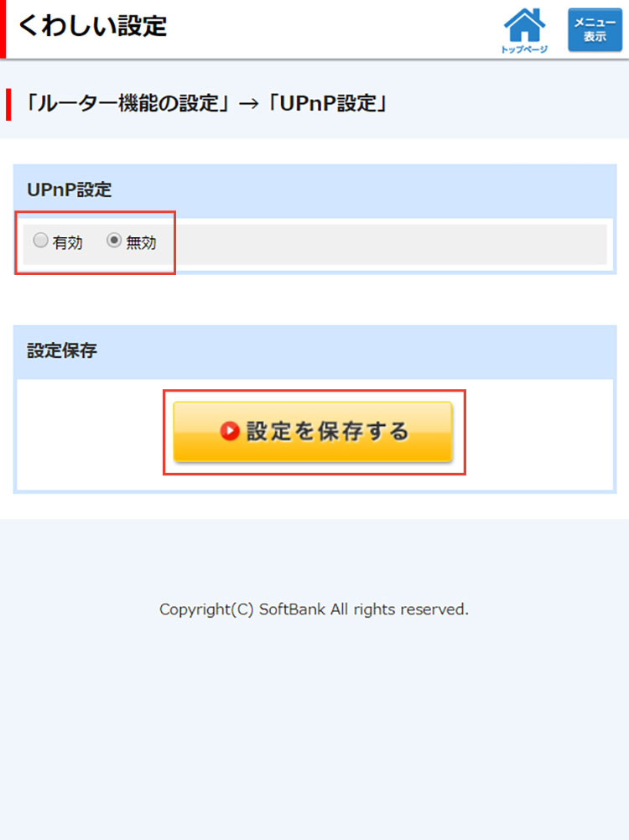Click the くわしい設定 page title
The height and width of the screenshot is (840, 629).
click(x=93, y=26)
